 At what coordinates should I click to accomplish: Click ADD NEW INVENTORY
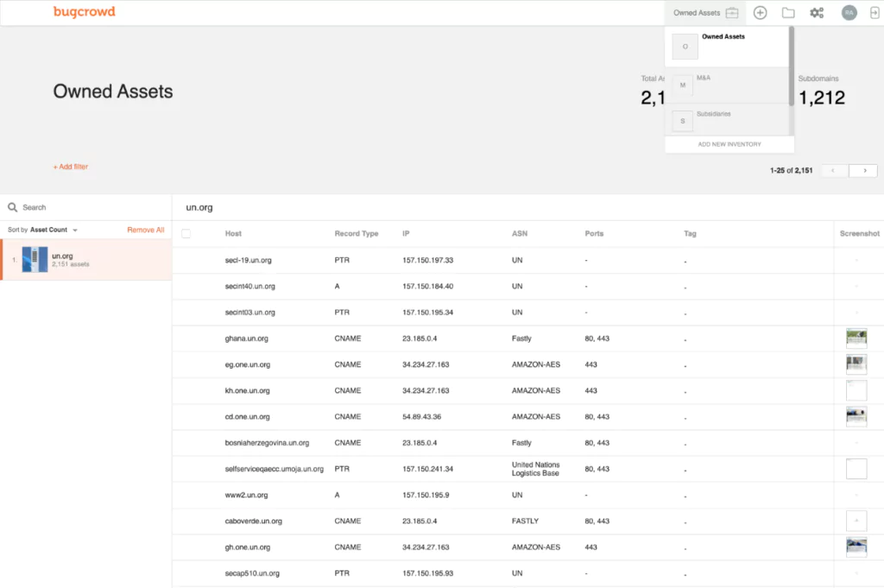point(729,144)
